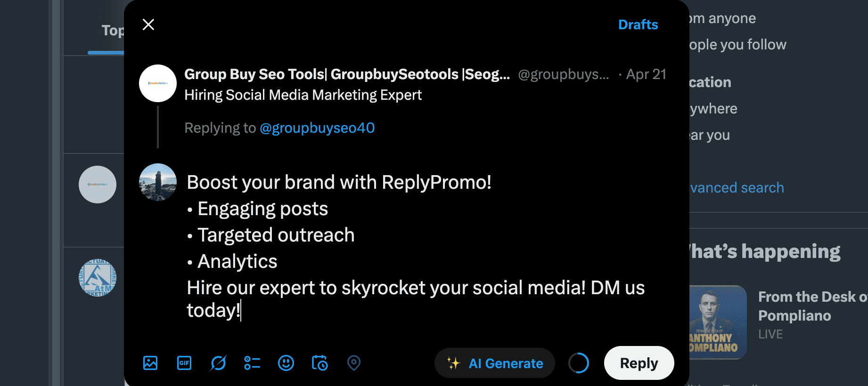Click your own profile picture in composer

158,182
